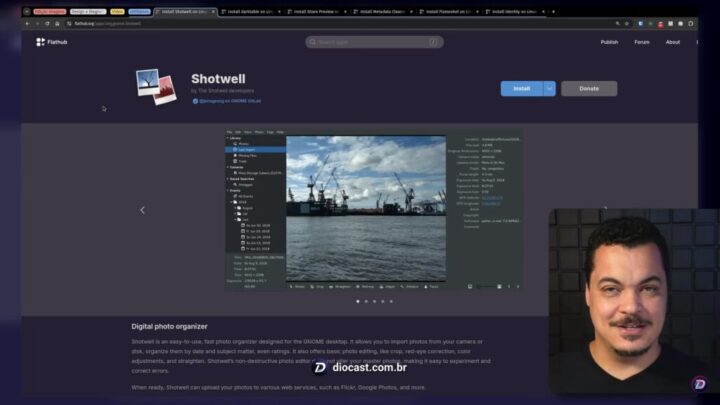720x405 pixels.
Task: Click the Shotwell app icon
Action: click(156, 87)
